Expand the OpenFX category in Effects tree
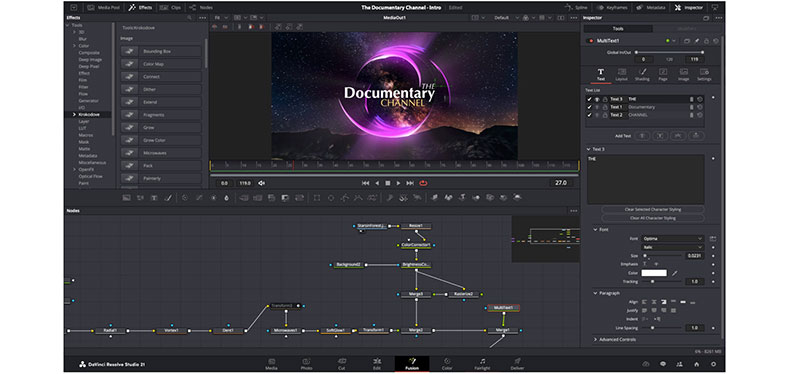The width and height of the screenshot is (800, 374). pyautogui.click(x=74, y=169)
